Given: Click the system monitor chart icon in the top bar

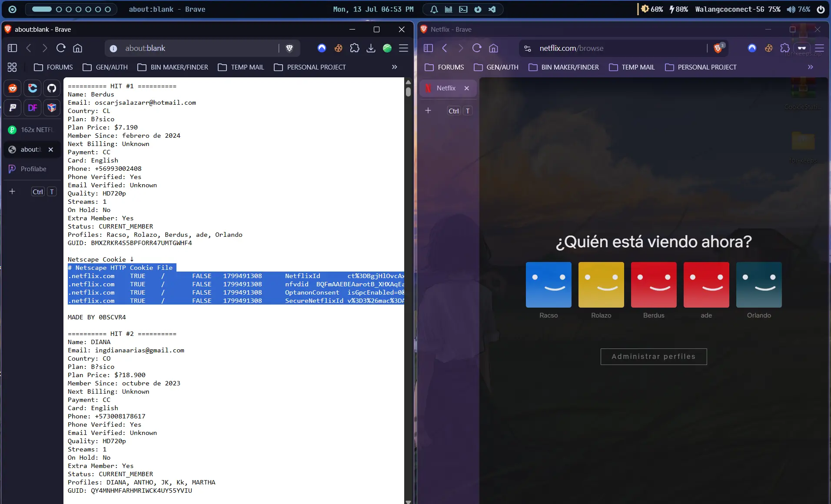Looking at the screenshot, I should [x=449, y=9].
